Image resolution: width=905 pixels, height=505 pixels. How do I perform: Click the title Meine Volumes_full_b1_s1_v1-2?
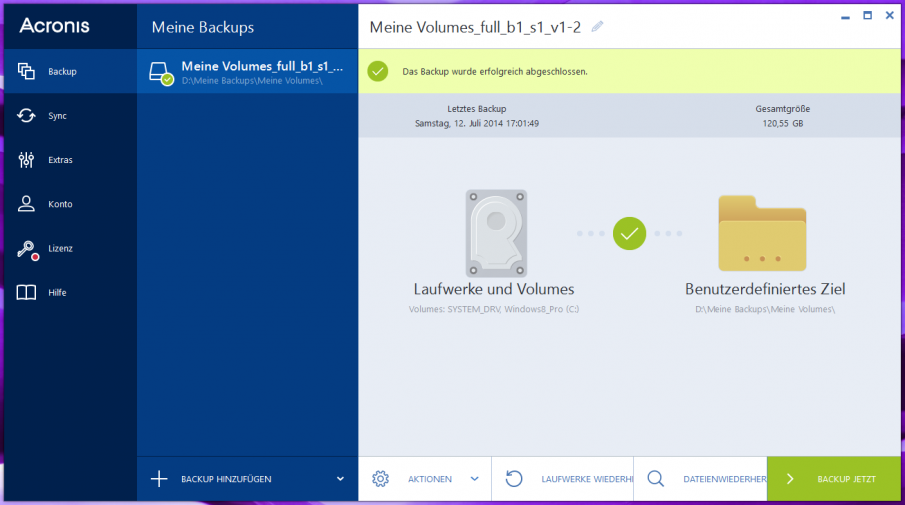click(475, 27)
